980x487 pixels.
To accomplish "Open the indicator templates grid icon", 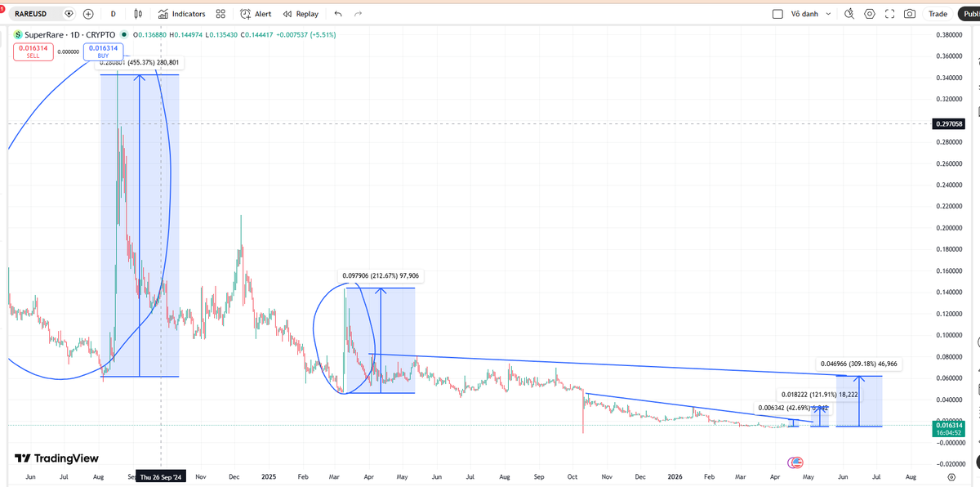I will 220,14.
